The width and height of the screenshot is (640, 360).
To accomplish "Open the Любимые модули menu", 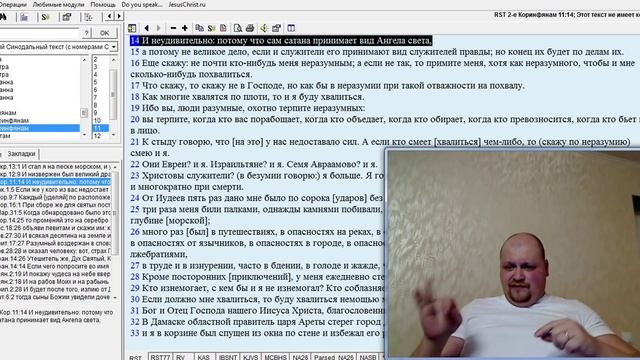I will [x=58, y=5].
